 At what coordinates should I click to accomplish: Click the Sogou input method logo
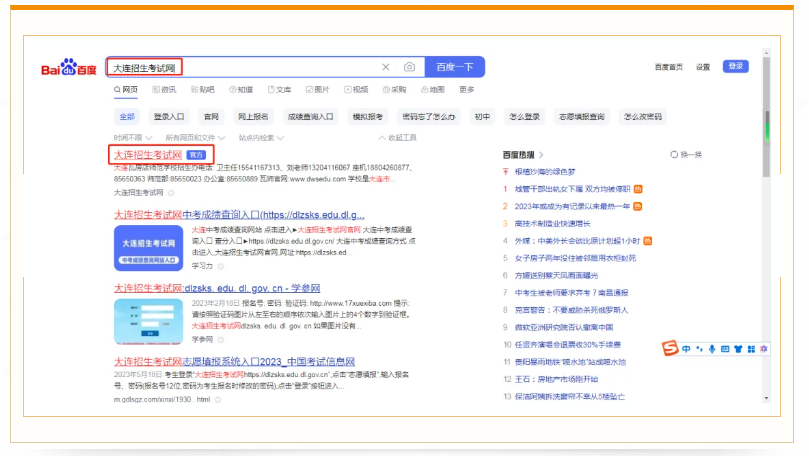click(x=671, y=348)
